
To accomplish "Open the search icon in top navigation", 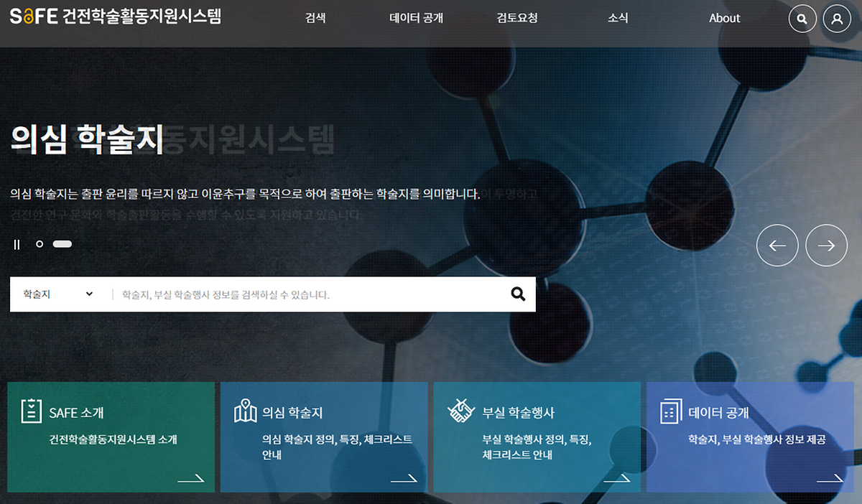I will [802, 19].
